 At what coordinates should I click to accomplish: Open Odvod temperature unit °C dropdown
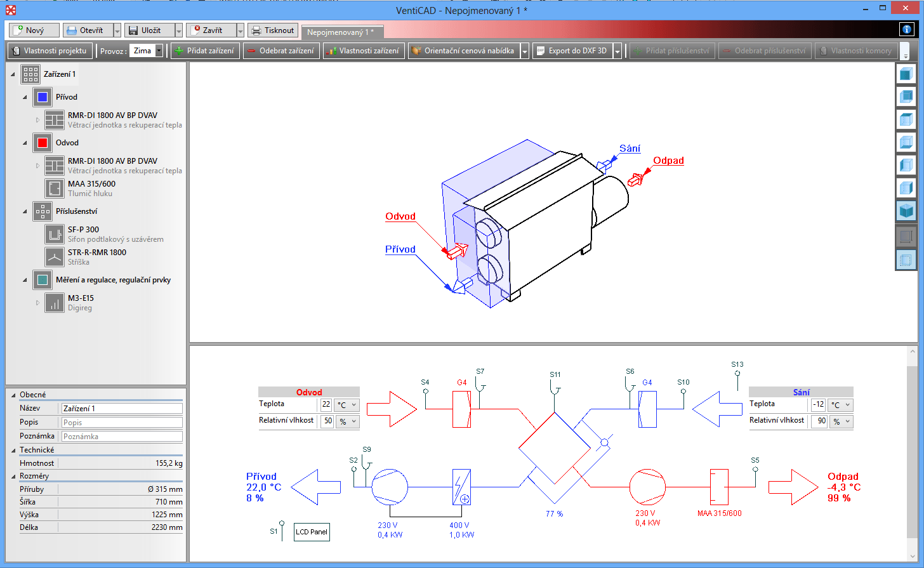(347, 404)
